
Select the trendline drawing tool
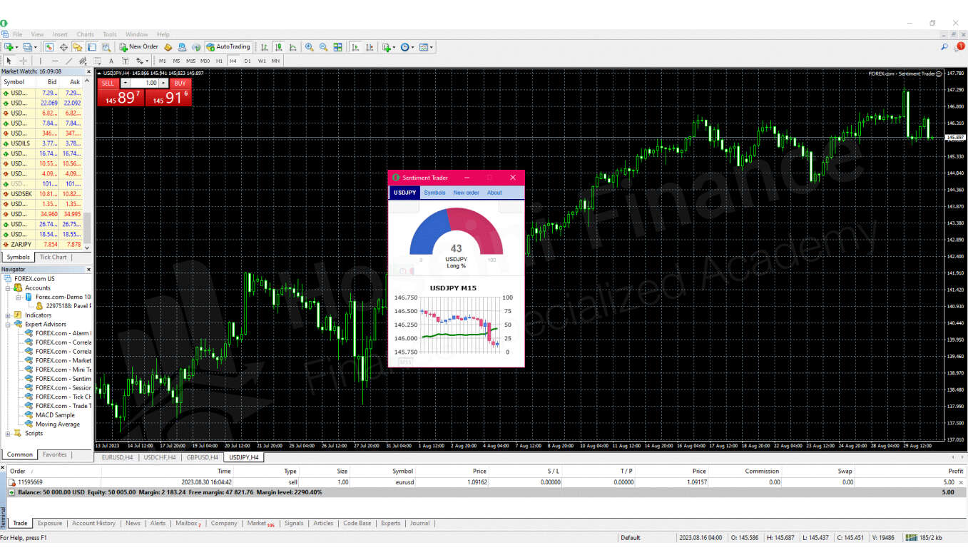click(x=68, y=61)
